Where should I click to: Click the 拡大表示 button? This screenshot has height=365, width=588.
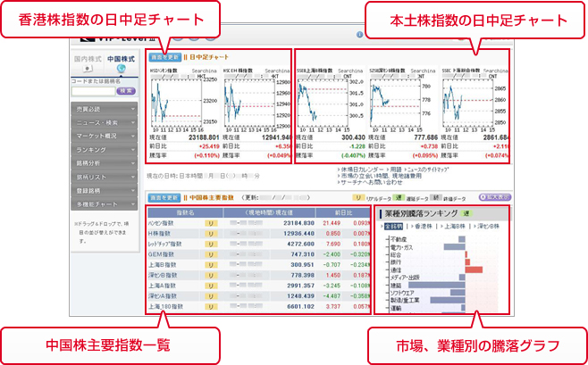(x=495, y=197)
